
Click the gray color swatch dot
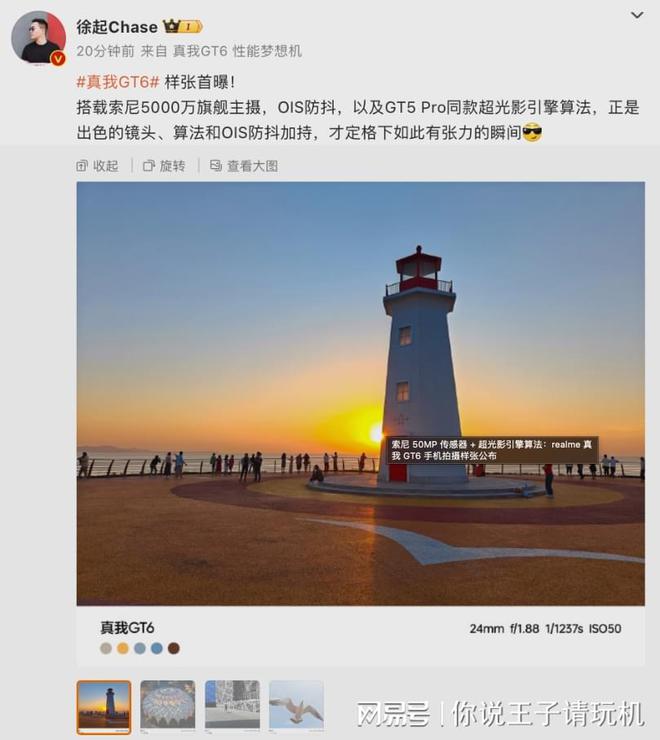click(x=106, y=648)
